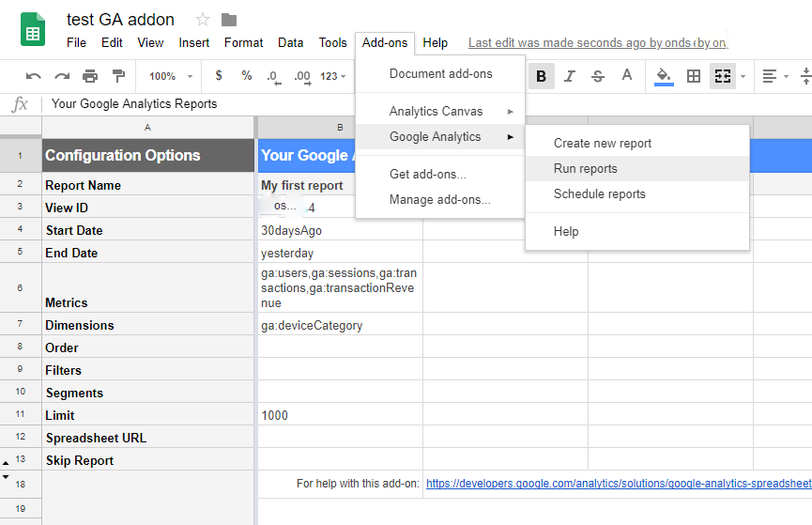Open the text color picker
The image size is (812, 525).
(x=627, y=76)
